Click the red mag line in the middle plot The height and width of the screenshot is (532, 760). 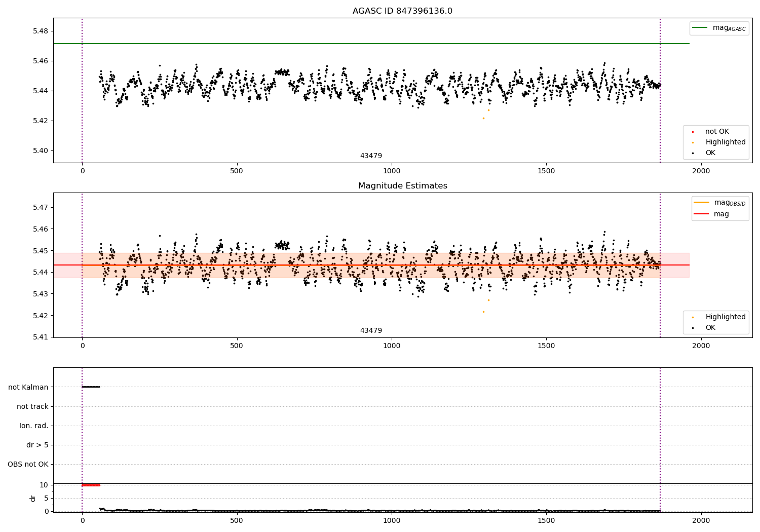click(x=371, y=265)
